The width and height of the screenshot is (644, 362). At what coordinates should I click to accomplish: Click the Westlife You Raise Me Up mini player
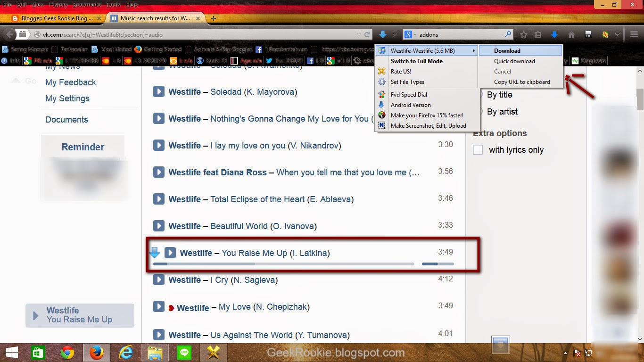[x=80, y=315]
